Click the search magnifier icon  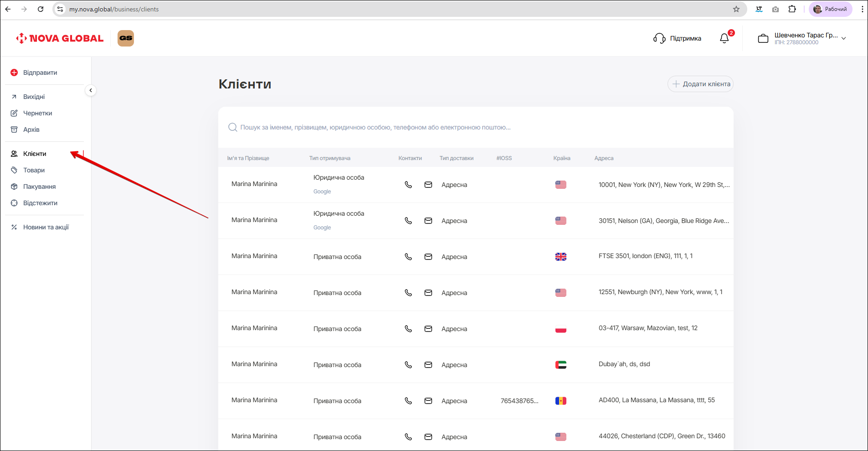point(232,127)
